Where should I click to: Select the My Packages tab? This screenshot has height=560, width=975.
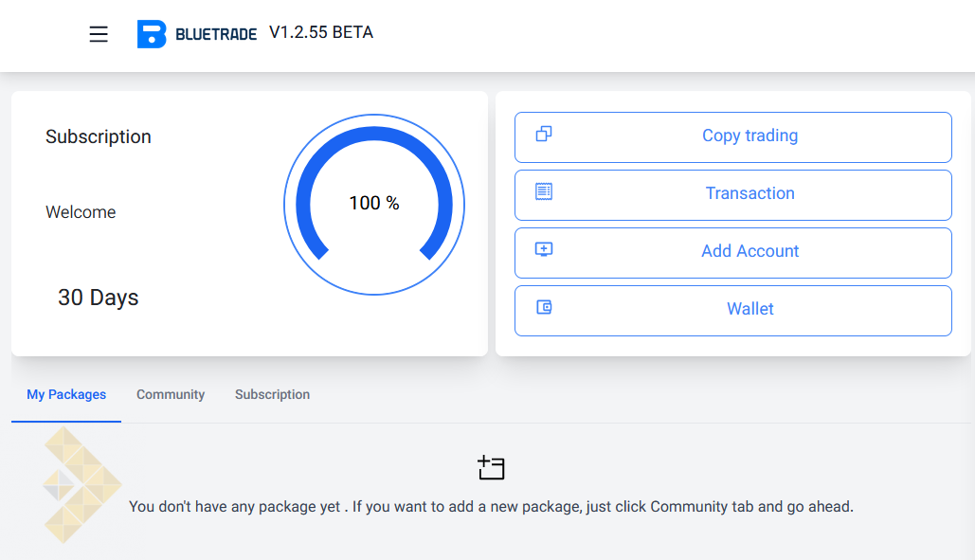66,394
